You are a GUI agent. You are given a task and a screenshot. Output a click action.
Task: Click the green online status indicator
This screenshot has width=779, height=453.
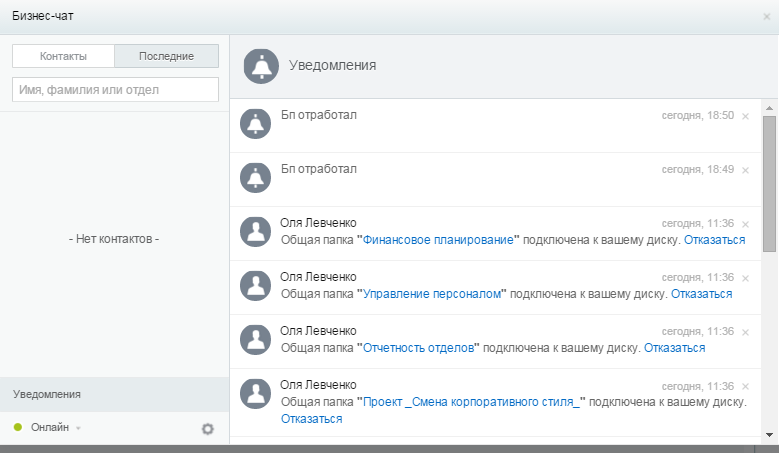[x=18, y=427]
